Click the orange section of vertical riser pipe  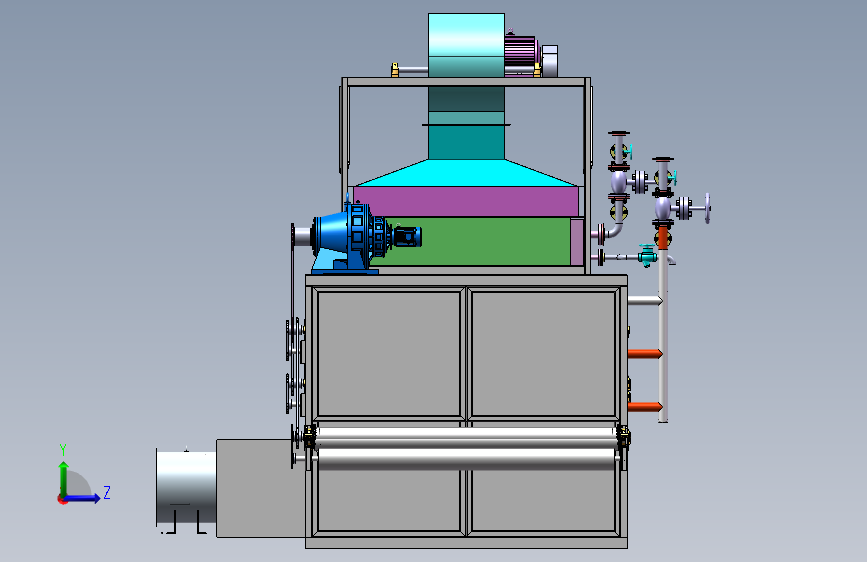(663, 237)
